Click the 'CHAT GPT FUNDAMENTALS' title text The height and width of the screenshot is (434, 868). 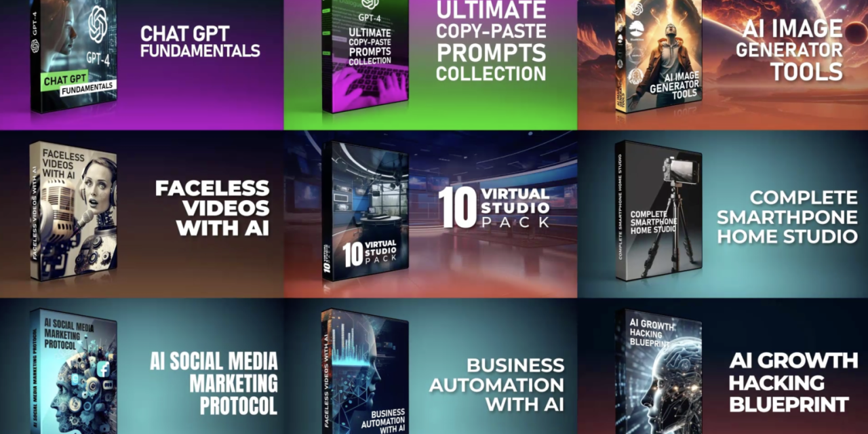pos(200,41)
